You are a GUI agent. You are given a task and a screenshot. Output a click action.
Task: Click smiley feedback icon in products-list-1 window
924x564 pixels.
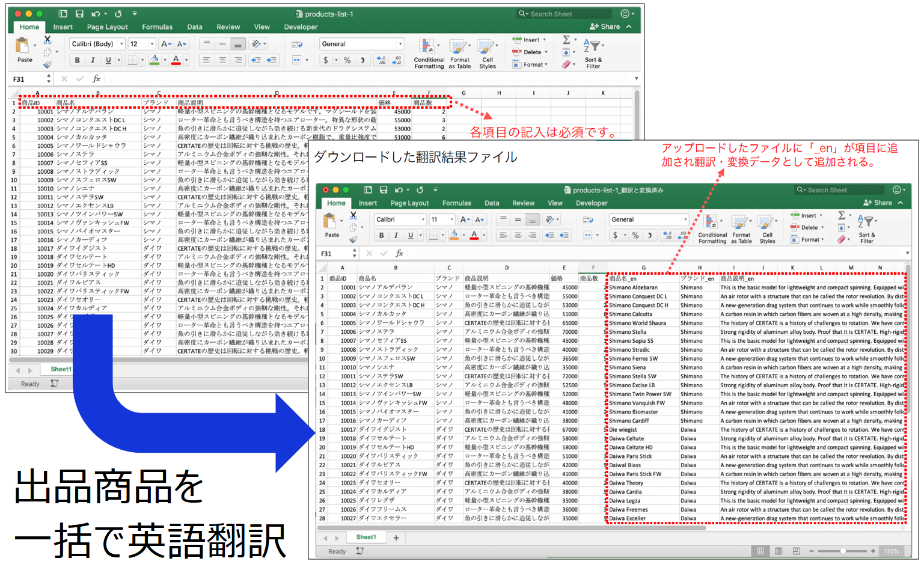(x=625, y=14)
